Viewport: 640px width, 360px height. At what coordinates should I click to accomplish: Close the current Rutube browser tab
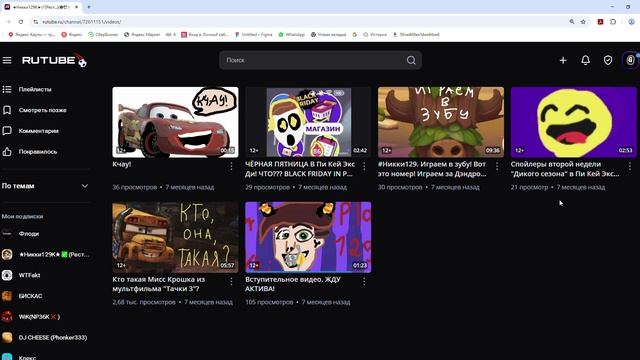tap(76, 7)
